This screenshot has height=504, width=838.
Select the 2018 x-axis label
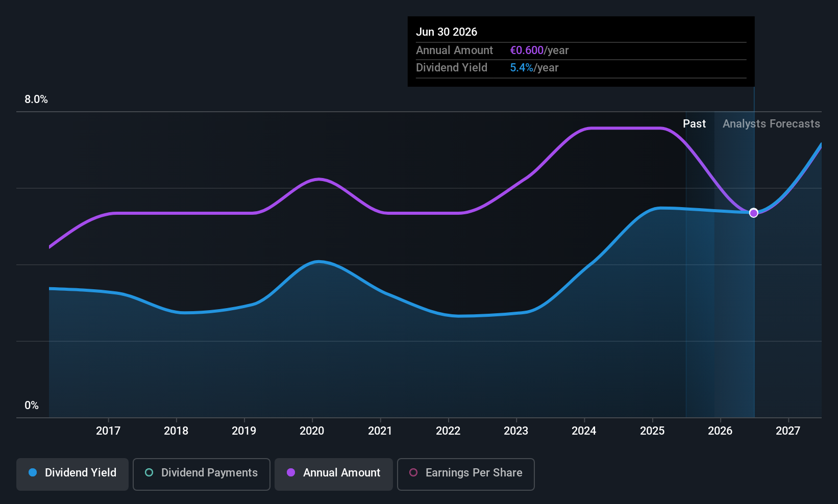coord(176,431)
